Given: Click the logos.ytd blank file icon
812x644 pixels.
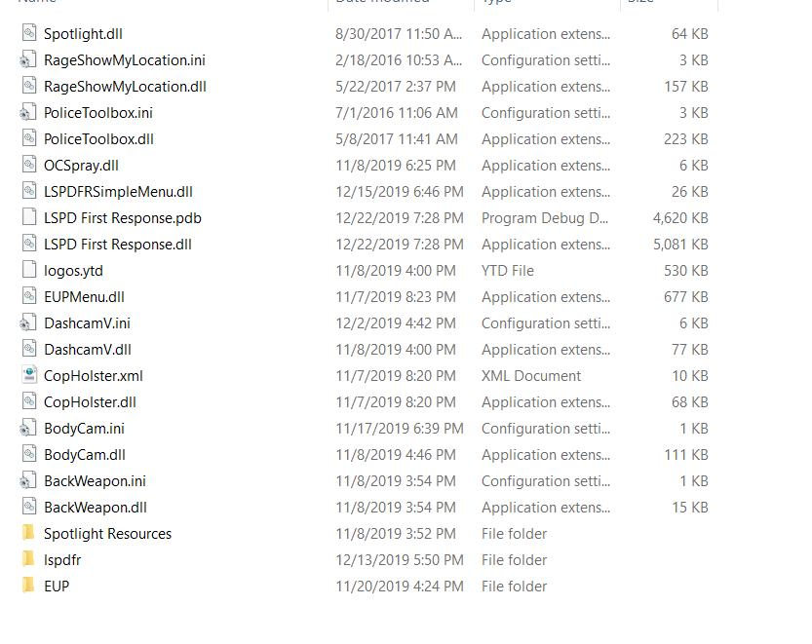Looking at the screenshot, I should tap(27, 270).
